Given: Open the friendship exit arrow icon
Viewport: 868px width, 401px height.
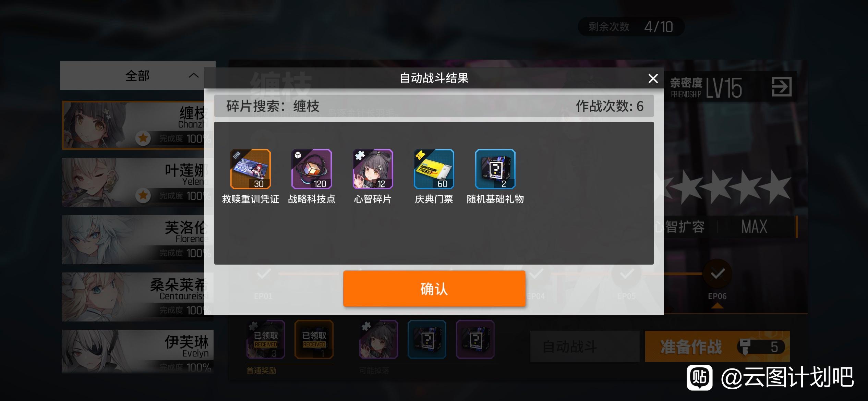Looking at the screenshot, I should (x=782, y=87).
